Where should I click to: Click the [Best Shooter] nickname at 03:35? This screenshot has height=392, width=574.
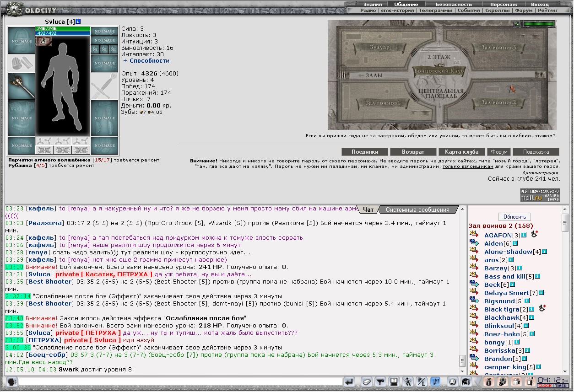[x=50, y=281]
